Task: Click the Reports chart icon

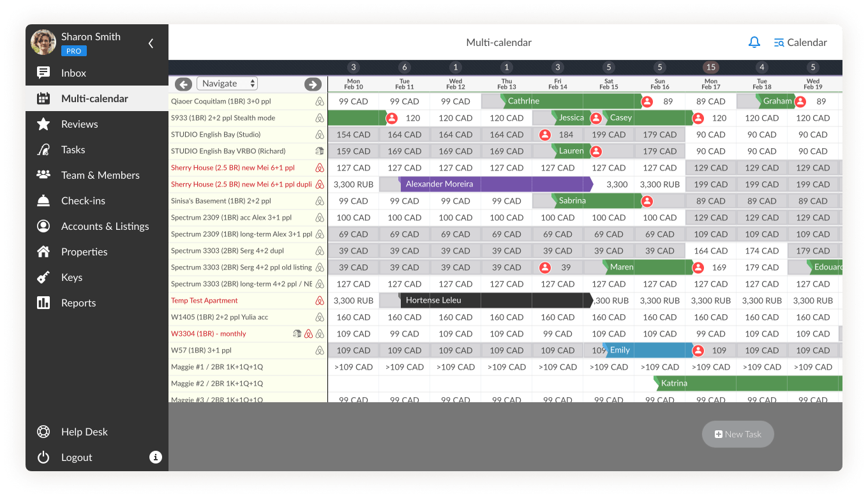Action: click(43, 303)
